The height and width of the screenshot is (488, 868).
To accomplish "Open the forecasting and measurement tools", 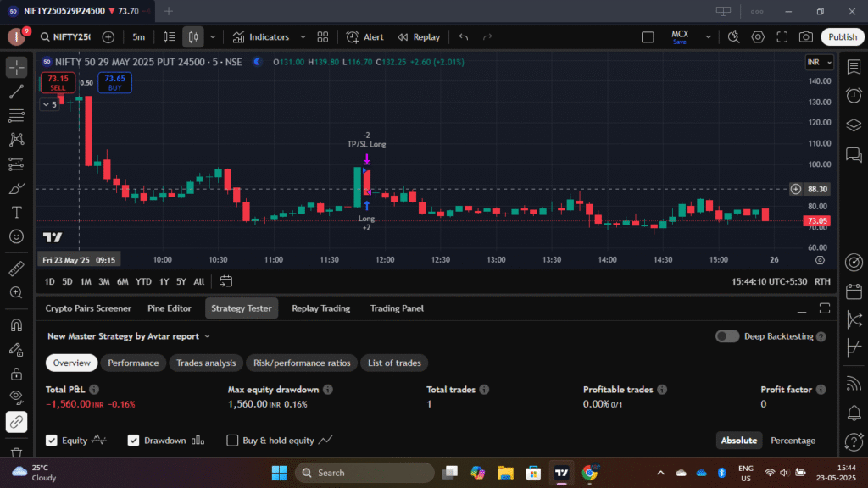I will [x=17, y=164].
